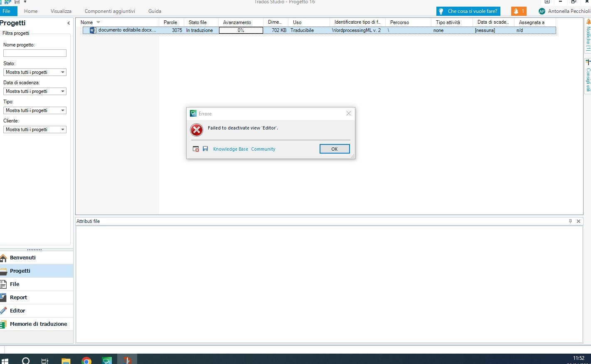Screen dimensions: 591x364
Task: Switch to the Editor view
Action: point(37,311)
